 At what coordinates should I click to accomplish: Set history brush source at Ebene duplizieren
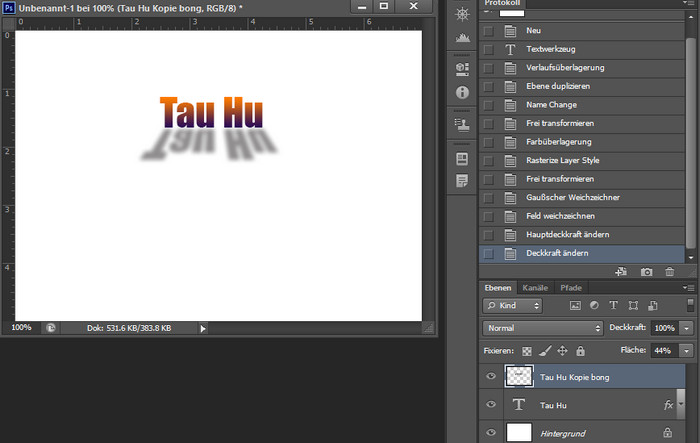(488, 86)
